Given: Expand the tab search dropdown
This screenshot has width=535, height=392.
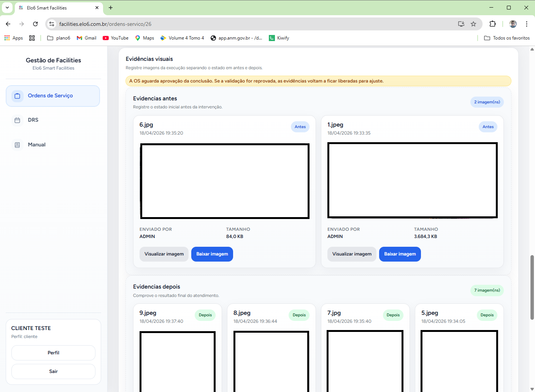Looking at the screenshot, I should (x=7, y=8).
